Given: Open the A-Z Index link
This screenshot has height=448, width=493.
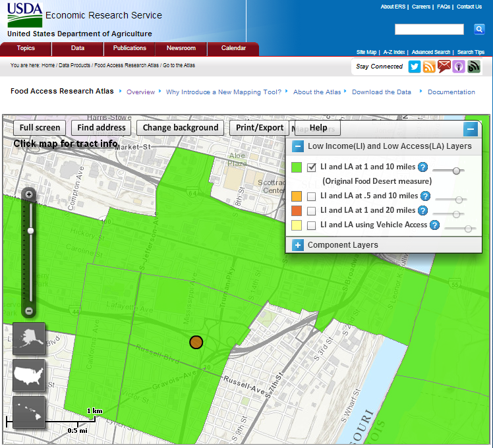Looking at the screenshot, I should point(394,52).
